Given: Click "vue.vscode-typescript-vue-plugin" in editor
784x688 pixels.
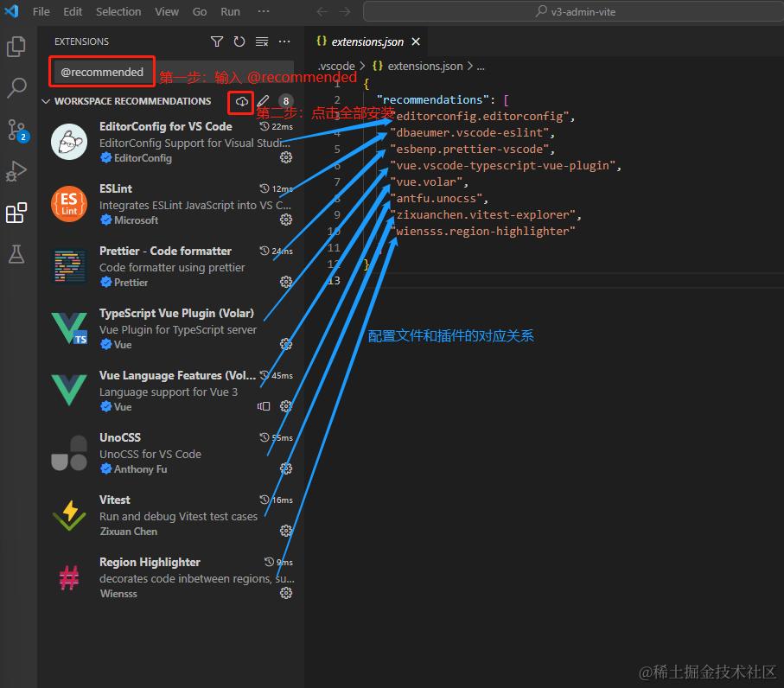Looking at the screenshot, I should click(502, 166).
